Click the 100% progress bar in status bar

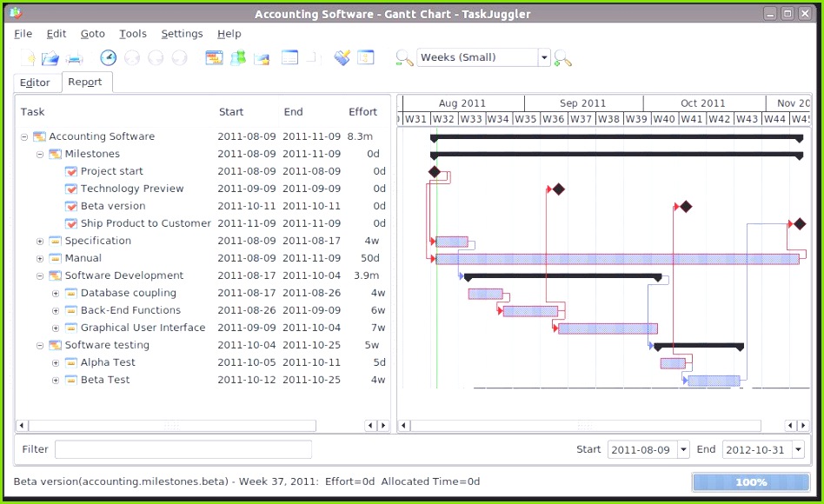pyautogui.click(x=750, y=482)
